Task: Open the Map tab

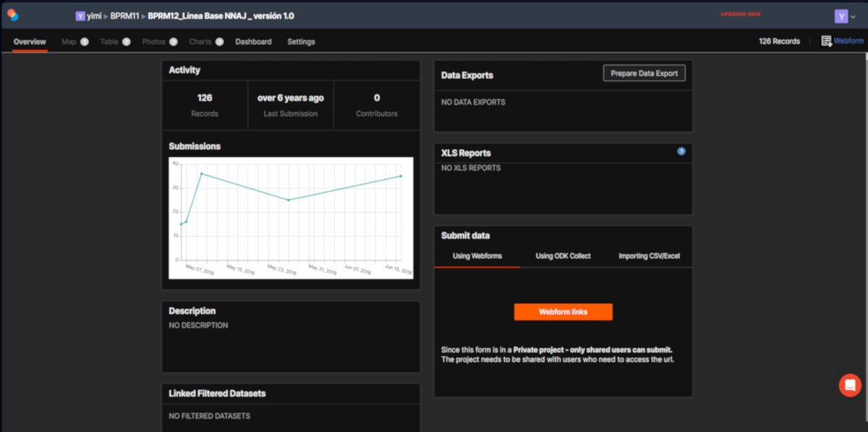Action: tap(69, 42)
